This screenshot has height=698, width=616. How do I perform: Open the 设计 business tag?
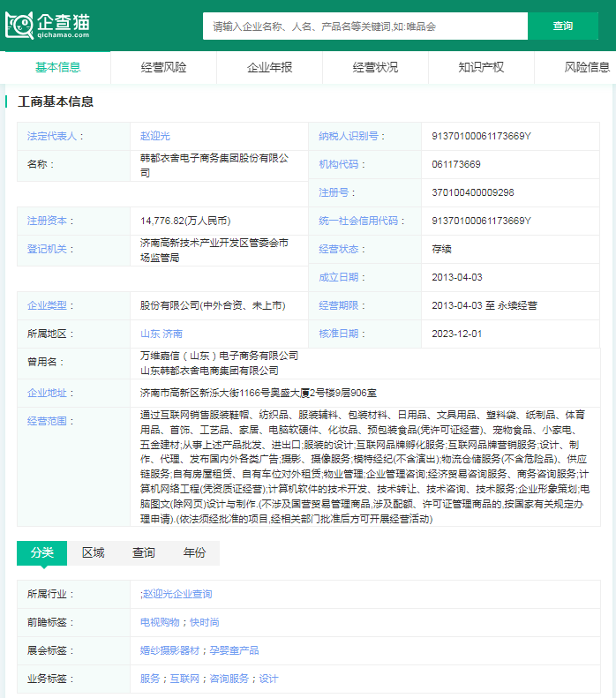pyautogui.click(x=269, y=679)
